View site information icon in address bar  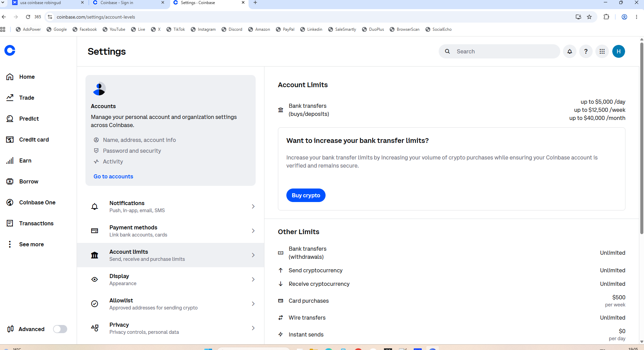(x=50, y=17)
